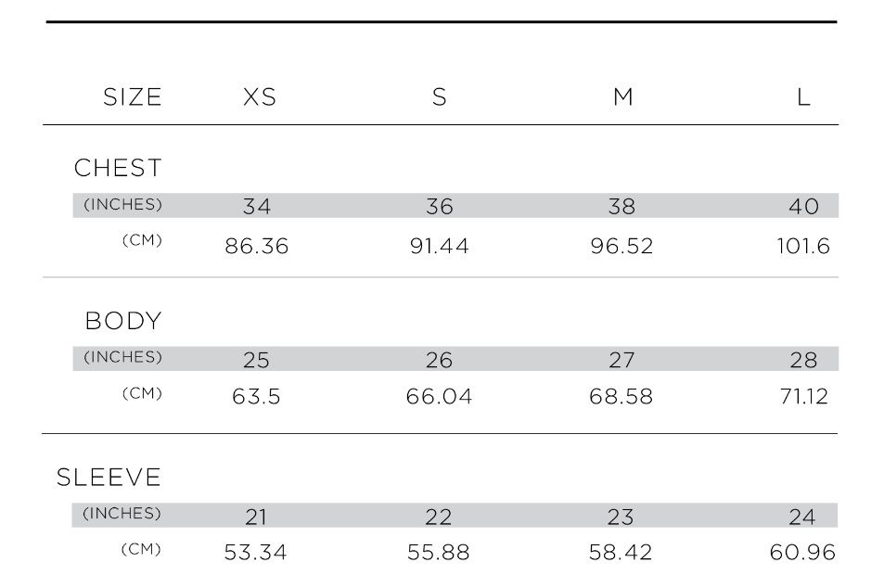Select the M size column header
The image size is (884, 588).
[x=623, y=97]
